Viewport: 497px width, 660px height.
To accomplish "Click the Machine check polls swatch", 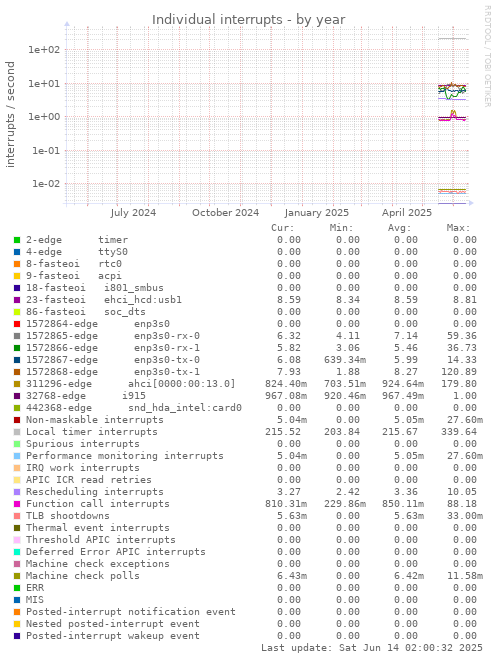I will (17, 576).
